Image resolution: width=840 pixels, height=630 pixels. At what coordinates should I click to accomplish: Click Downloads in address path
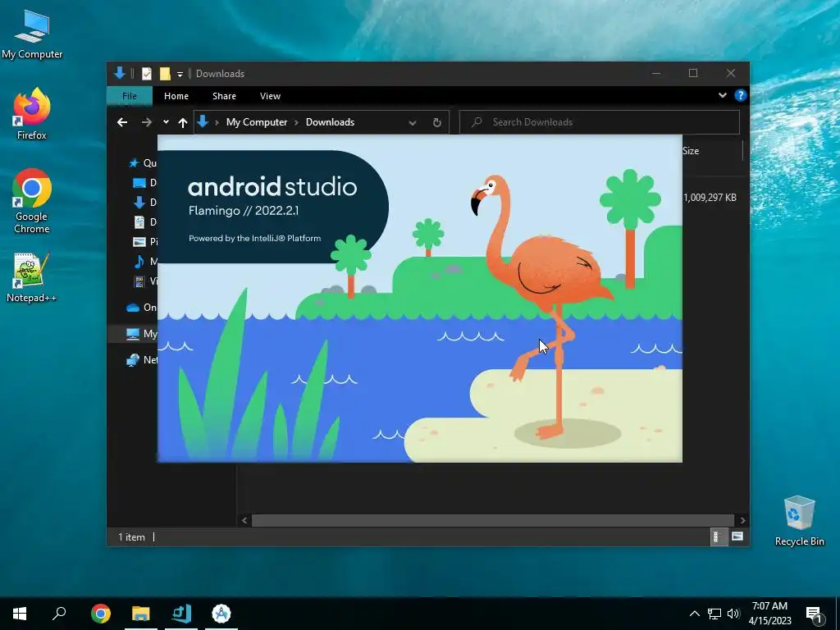pos(330,122)
